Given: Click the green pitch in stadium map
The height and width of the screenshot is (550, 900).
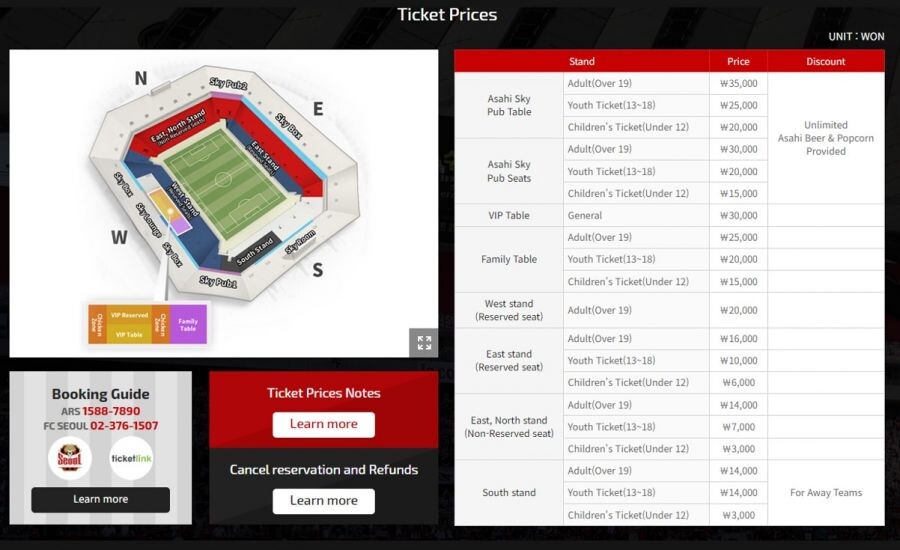Looking at the screenshot, I should (x=224, y=183).
